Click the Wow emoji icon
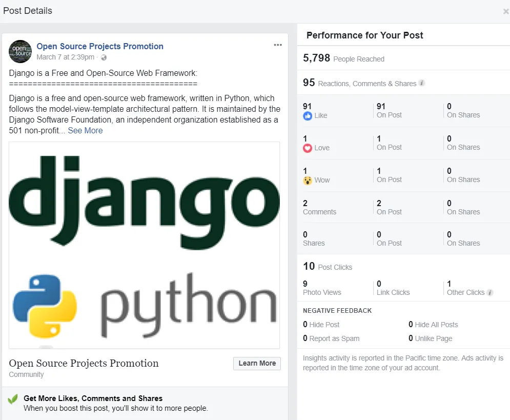 [308, 180]
